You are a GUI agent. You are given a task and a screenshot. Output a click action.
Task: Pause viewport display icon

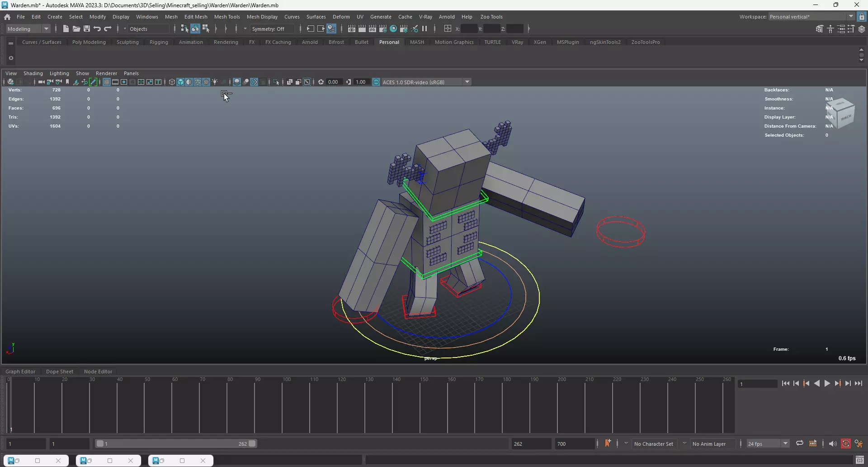tap(425, 29)
